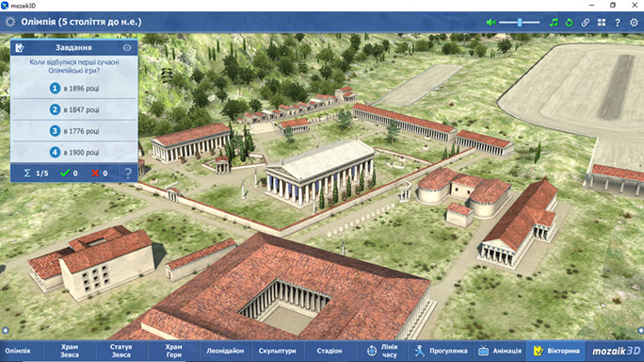Reset the scene with the green refresh icon
The height and width of the screenshot is (362, 644).
coord(570,23)
